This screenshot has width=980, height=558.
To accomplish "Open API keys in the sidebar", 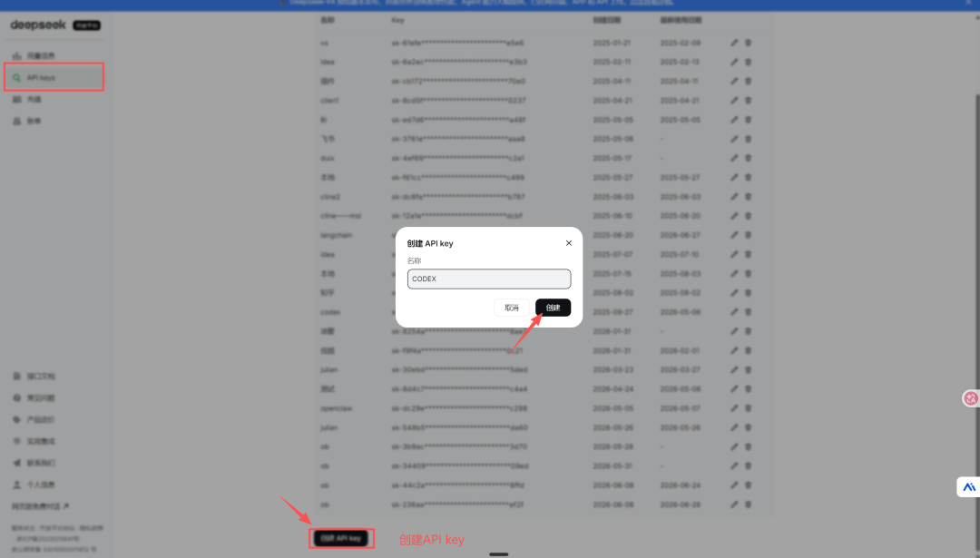I will 54,77.
